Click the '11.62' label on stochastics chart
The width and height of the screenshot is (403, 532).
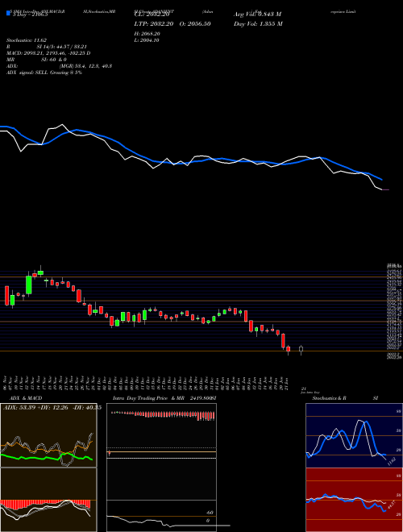[392, 461]
